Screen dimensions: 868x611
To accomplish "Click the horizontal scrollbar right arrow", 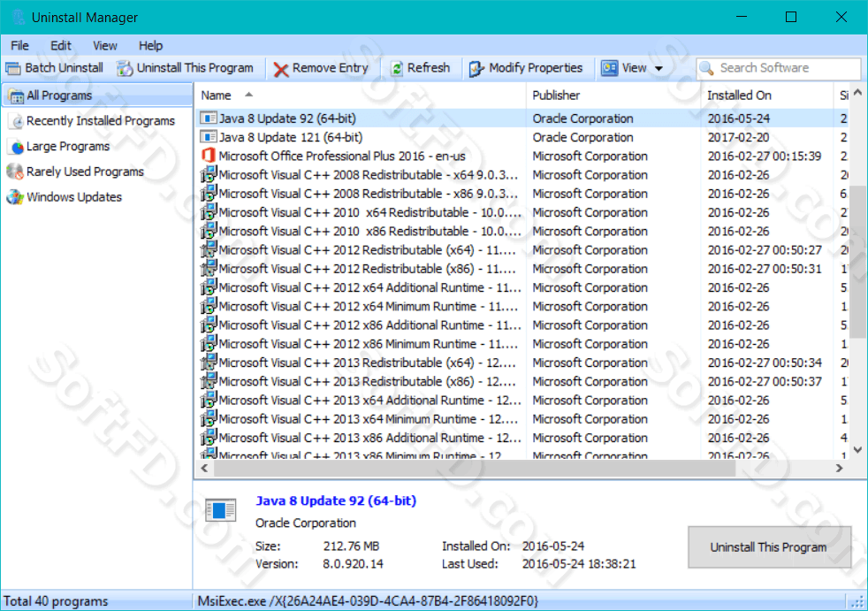I will tap(840, 468).
